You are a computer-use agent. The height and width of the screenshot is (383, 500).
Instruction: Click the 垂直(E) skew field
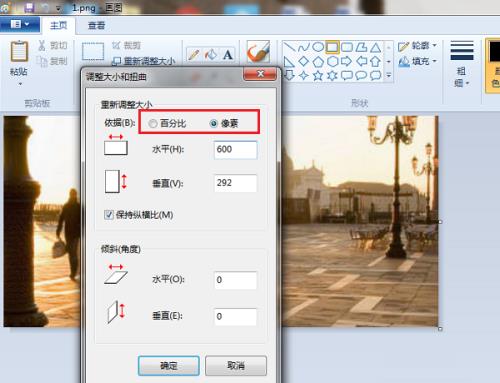coord(235,317)
